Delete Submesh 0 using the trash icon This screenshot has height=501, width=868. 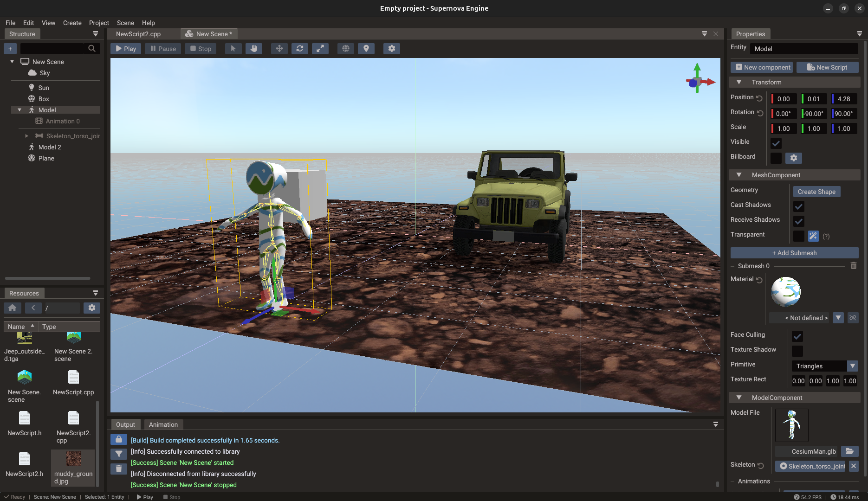[x=853, y=265]
